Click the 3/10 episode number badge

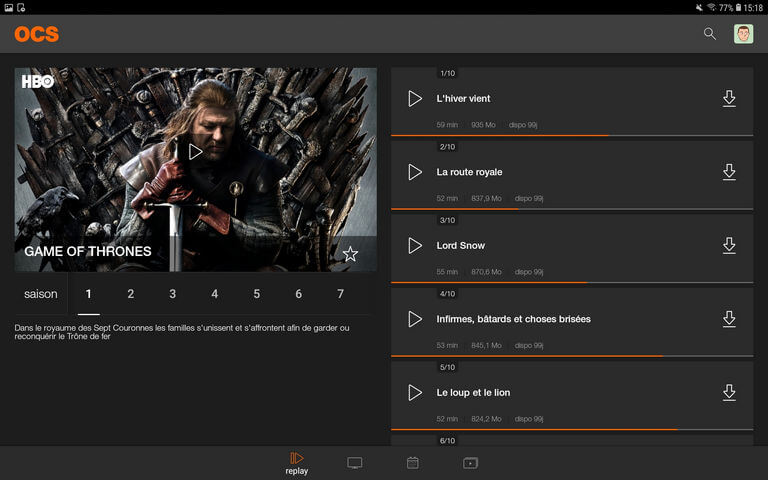(x=448, y=220)
